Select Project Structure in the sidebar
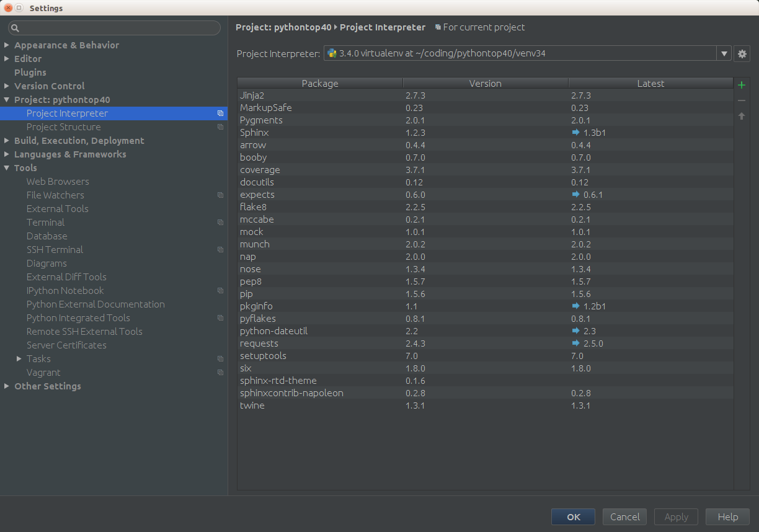 coord(63,126)
